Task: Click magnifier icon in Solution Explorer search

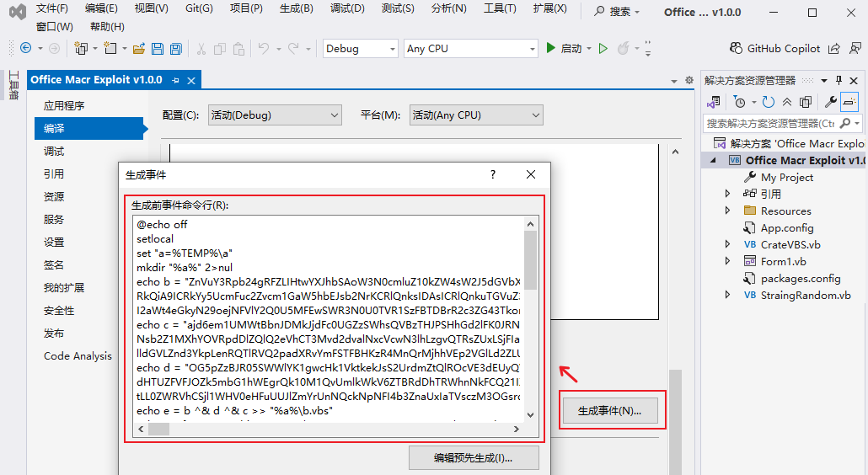Action: click(x=845, y=123)
